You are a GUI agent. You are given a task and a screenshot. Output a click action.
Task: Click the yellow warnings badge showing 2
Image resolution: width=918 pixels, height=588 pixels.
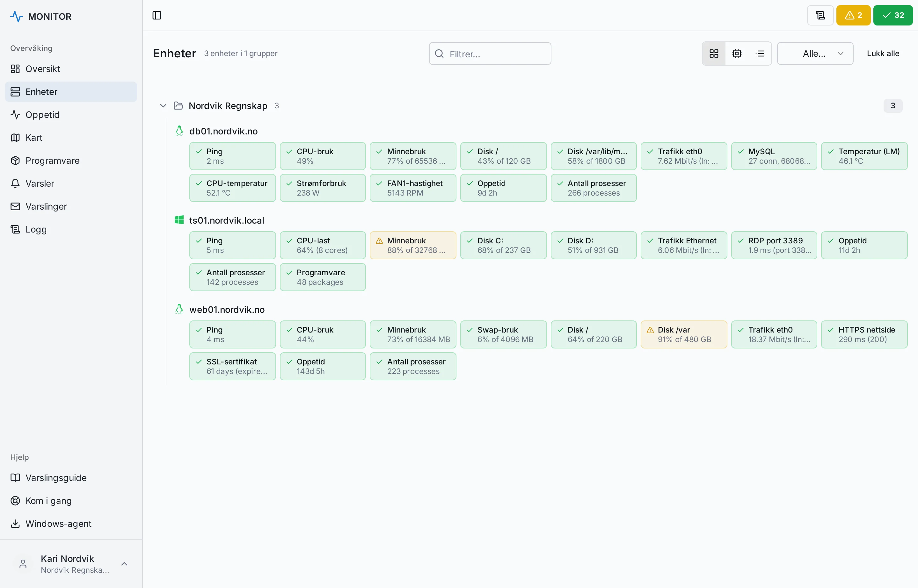[x=853, y=15]
